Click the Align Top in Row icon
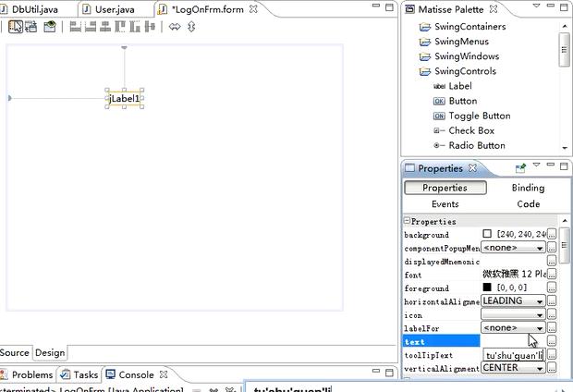 pyautogui.click(x=120, y=27)
